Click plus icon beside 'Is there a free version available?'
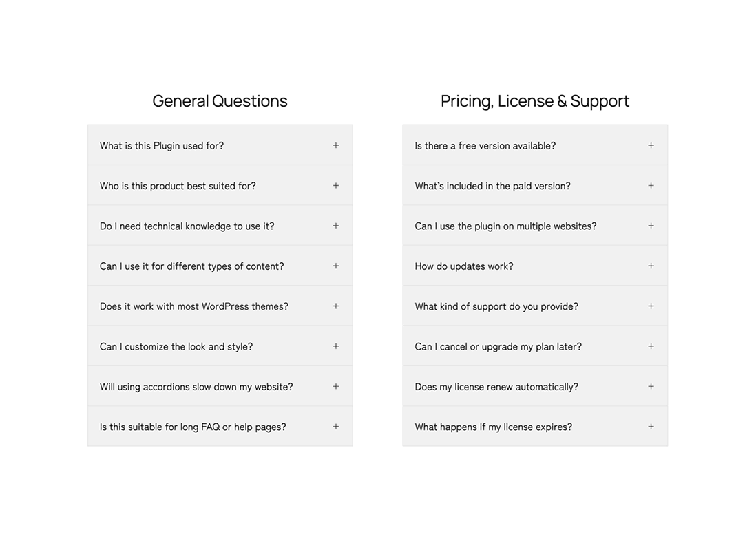 [x=651, y=145]
